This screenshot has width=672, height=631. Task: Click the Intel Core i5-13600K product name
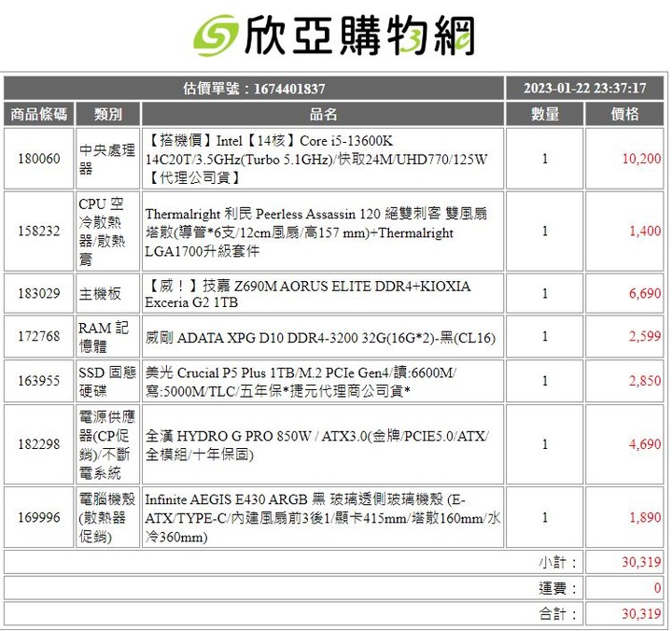pyautogui.click(x=316, y=159)
